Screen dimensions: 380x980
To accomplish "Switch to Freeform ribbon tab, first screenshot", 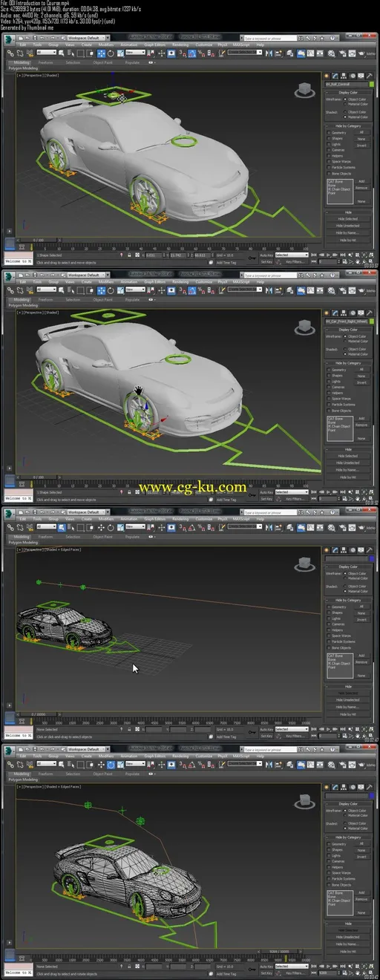I will pos(45,62).
